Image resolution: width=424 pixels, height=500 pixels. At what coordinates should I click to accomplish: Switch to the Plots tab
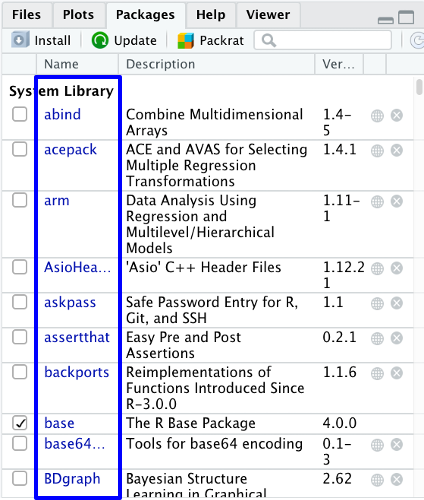click(78, 15)
